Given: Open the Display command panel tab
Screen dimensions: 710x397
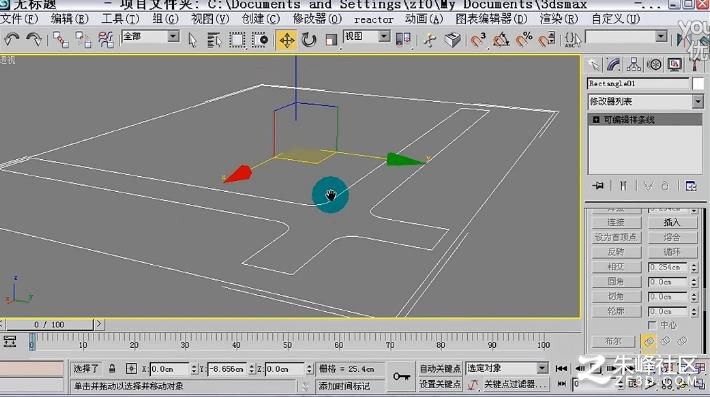Looking at the screenshot, I should tap(675, 65).
